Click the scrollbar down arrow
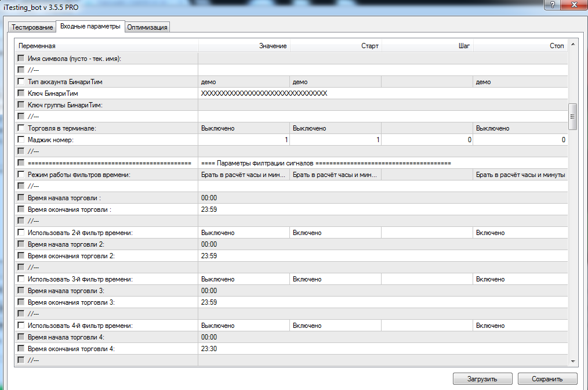The height and width of the screenshot is (390, 588). click(573, 361)
